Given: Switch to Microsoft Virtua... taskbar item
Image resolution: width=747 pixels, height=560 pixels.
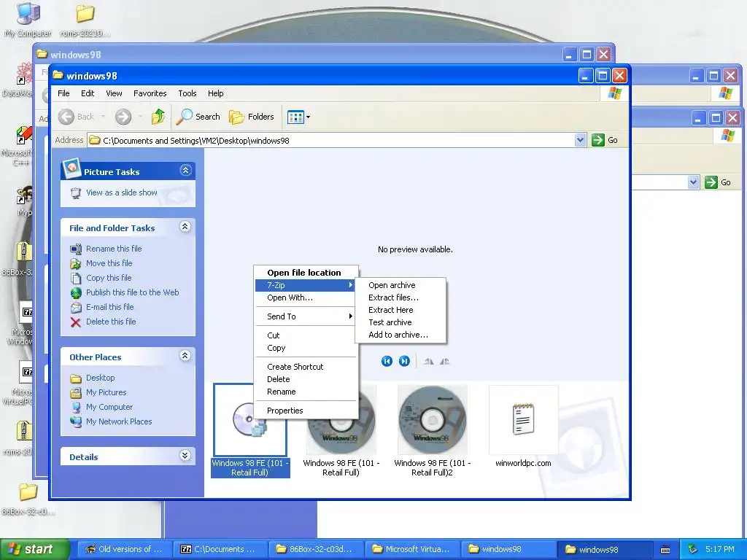Looking at the screenshot, I should [x=412, y=549].
